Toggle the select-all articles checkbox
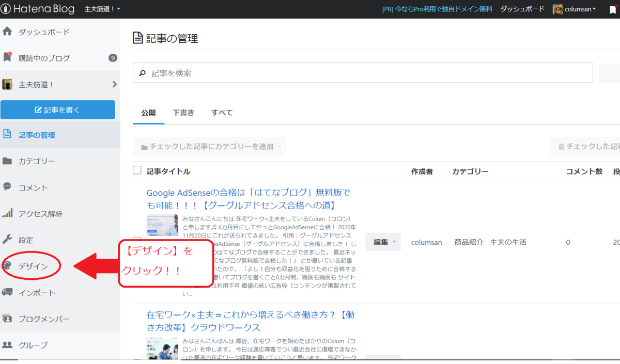The height and width of the screenshot is (364, 620). (x=137, y=170)
